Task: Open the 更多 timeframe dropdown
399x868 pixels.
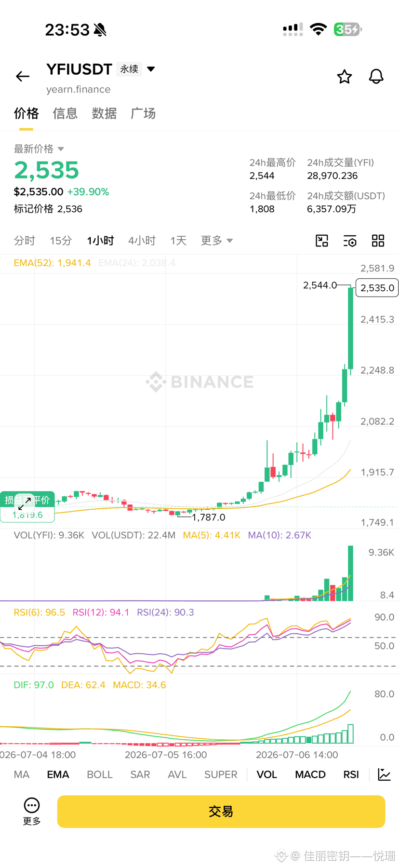Action: coord(216,240)
